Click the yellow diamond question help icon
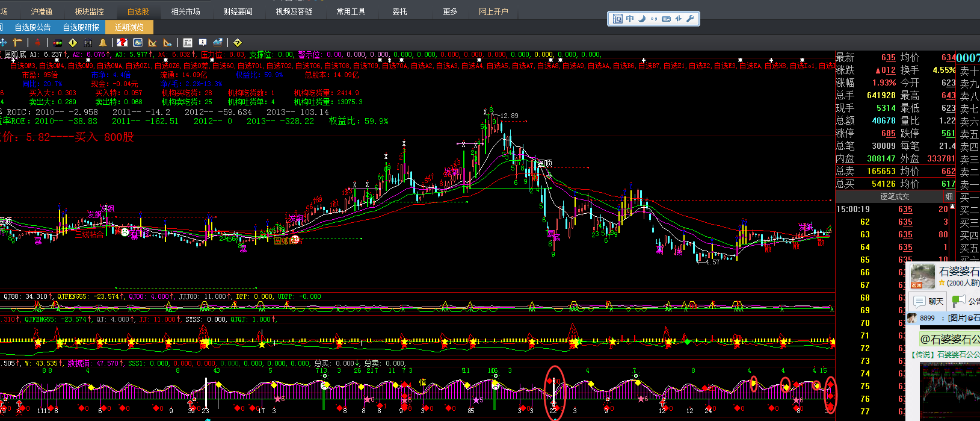 click(238, 42)
